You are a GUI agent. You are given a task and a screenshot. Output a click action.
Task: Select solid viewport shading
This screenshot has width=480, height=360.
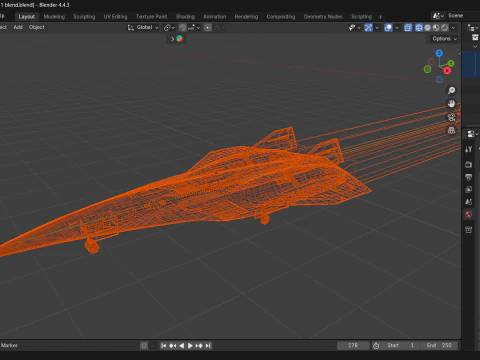point(427,28)
